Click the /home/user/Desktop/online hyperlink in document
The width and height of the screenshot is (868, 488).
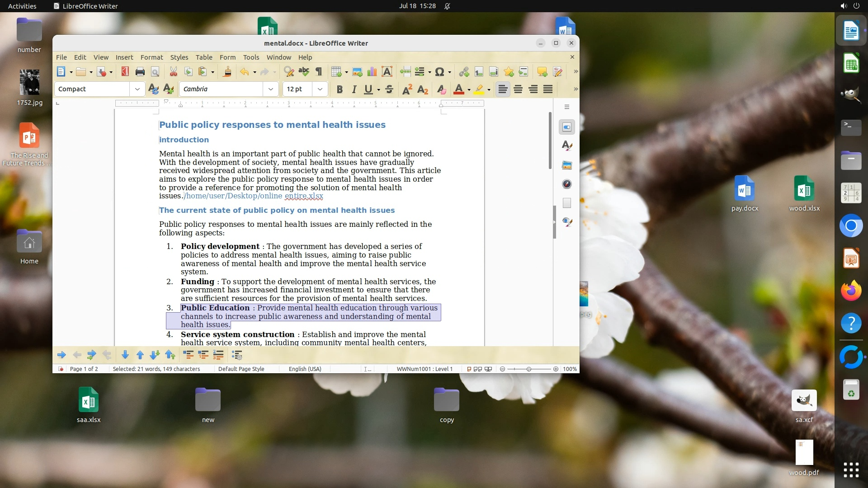pyautogui.click(x=233, y=196)
